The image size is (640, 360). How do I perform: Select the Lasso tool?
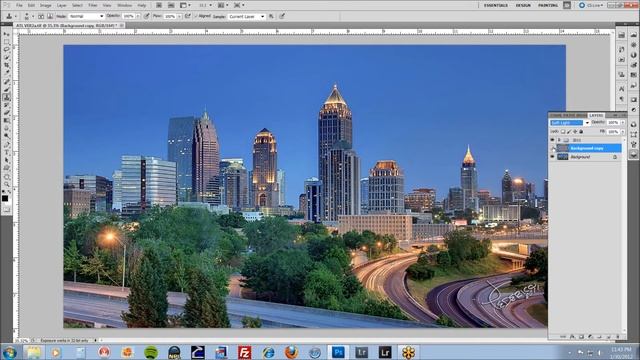pos(7,50)
